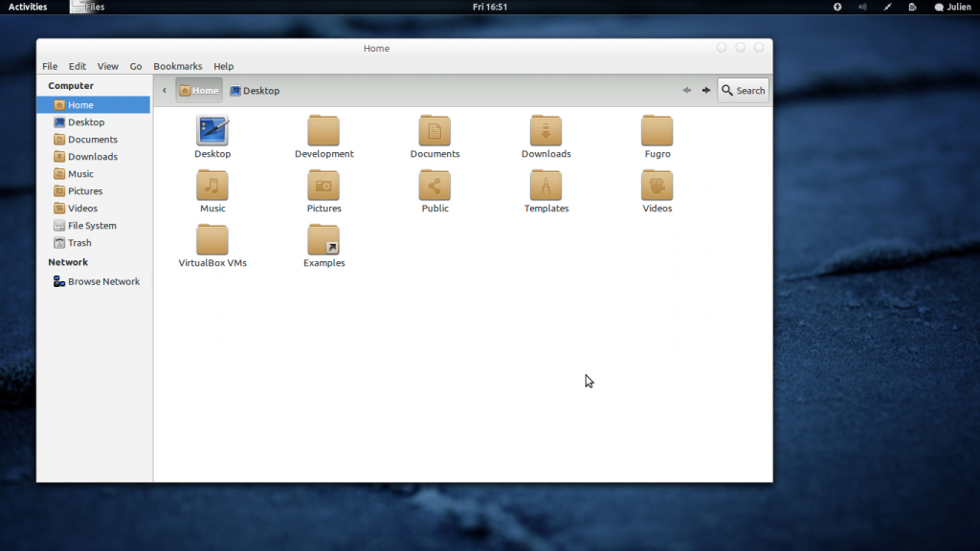Open the Activities overview
Viewport: 980px width, 551px height.
coord(28,7)
